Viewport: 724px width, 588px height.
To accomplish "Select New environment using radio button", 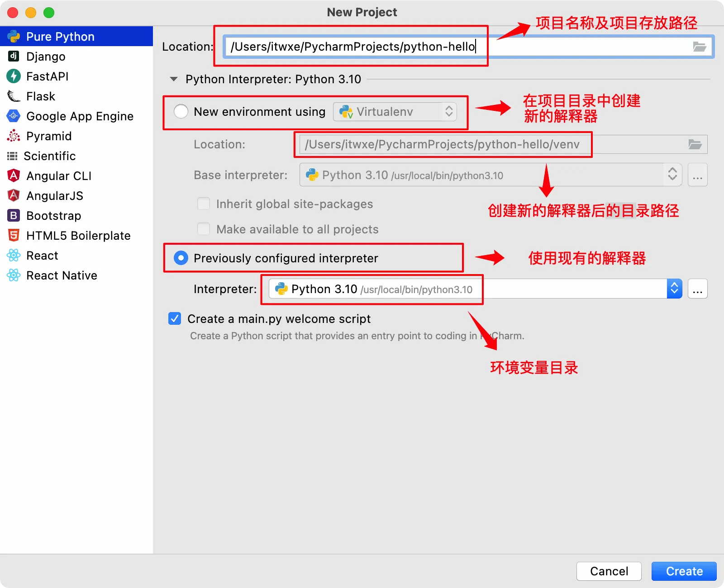I will [x=181, y=111].
